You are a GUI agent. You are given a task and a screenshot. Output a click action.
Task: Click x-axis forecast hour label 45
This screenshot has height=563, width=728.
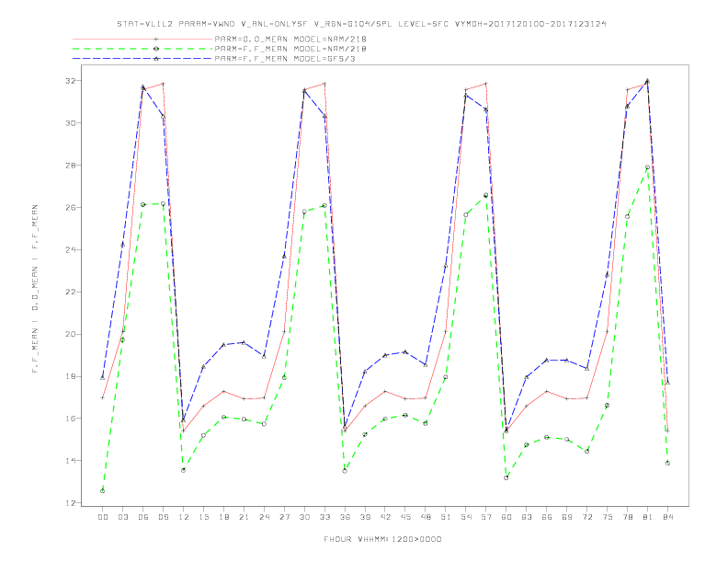pyautogui.click(x=405, y=517)
